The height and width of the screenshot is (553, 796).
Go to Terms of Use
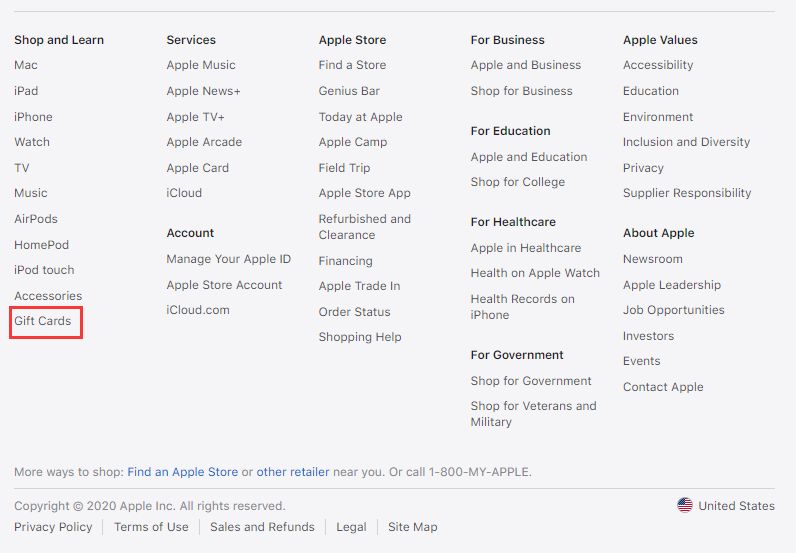pos(151,527)
